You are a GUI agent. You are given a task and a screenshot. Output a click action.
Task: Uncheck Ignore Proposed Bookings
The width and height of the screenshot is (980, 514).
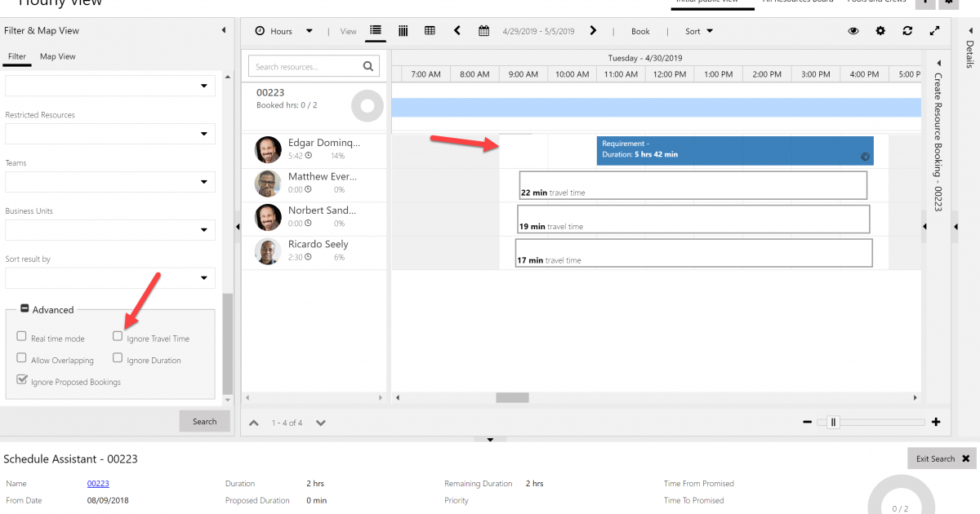coord(22,380)
